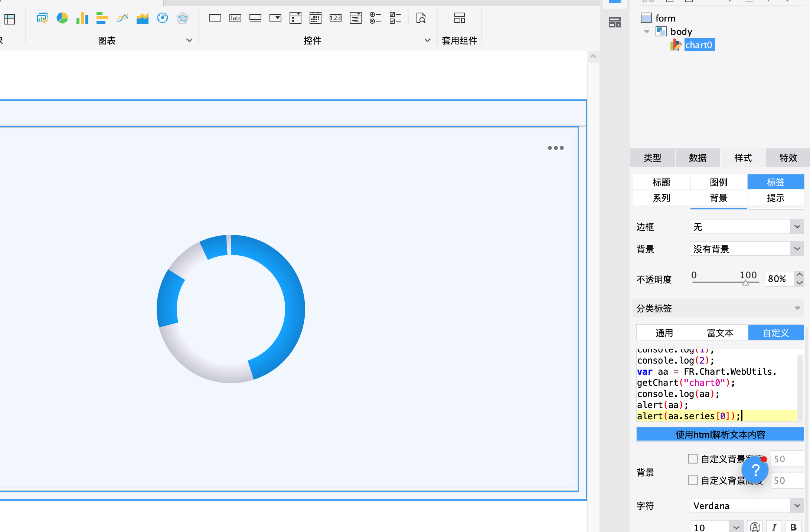Select the combined chart icon with checkmark
Viewport: 810px width, 532px height.
[x=42, y=18]
